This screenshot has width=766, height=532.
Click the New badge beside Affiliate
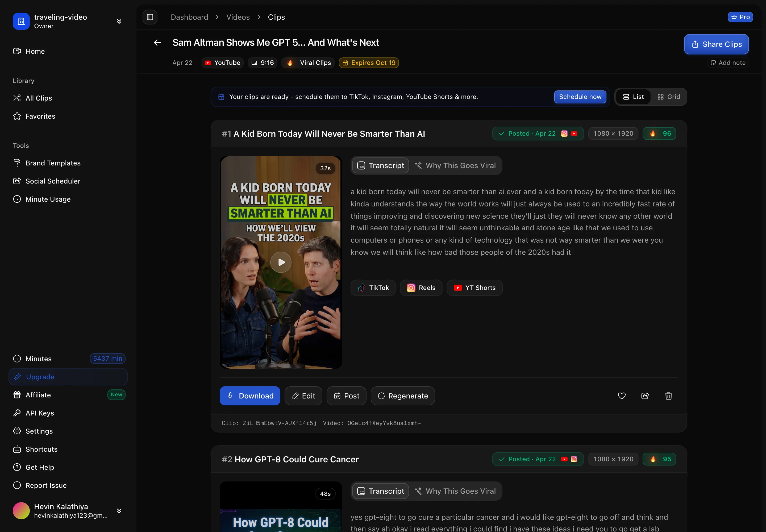(116, 395)
